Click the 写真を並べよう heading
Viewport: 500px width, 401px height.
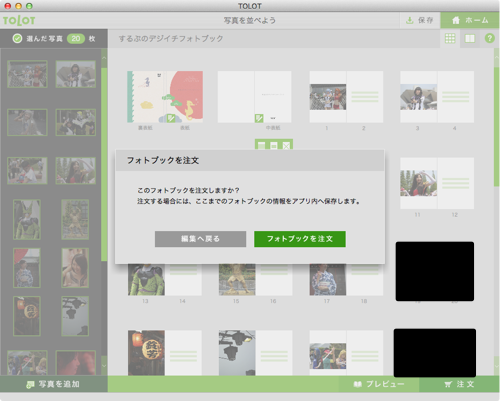(250, 20)
